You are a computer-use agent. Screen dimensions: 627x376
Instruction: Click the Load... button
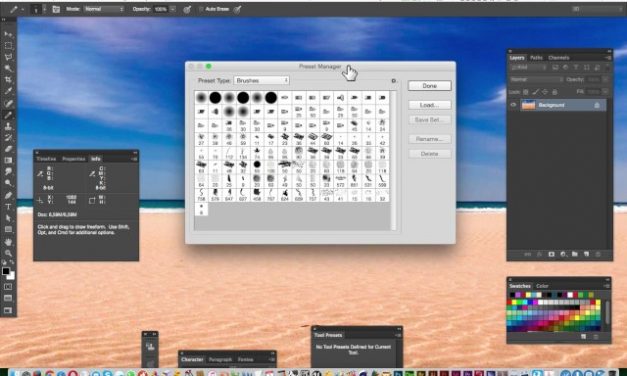pos(429,105)
